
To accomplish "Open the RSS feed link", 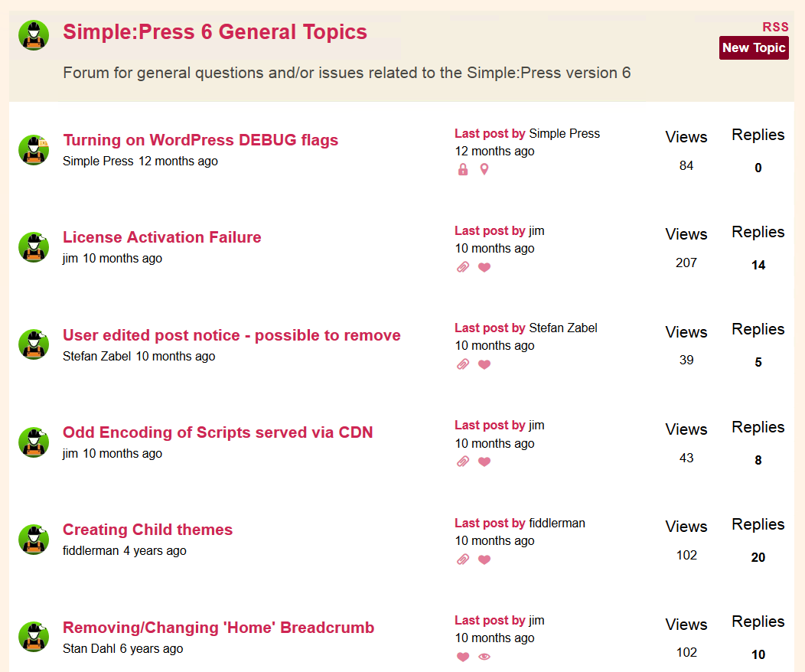I will (x=775, y=27).
